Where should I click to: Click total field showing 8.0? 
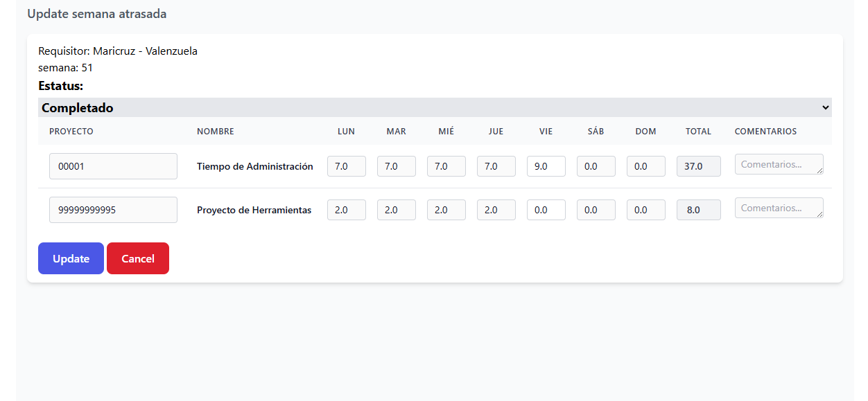(699, 210)
